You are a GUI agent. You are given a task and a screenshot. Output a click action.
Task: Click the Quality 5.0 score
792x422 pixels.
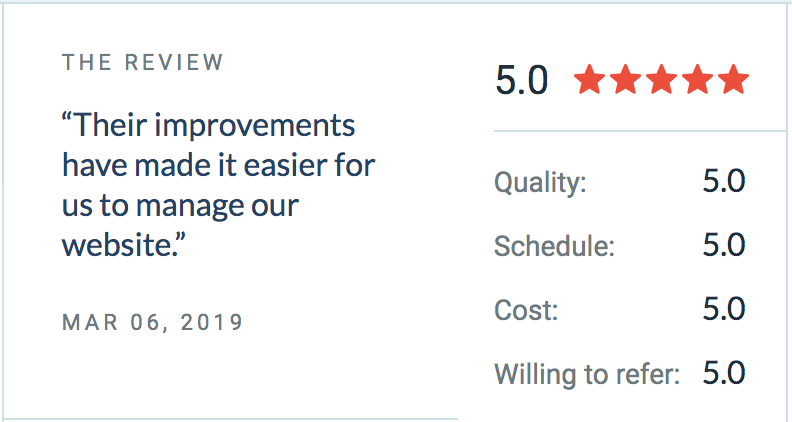(x=724, y=181)
